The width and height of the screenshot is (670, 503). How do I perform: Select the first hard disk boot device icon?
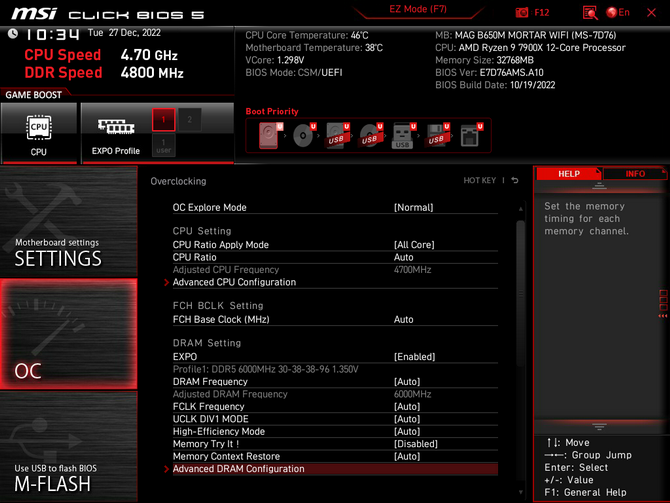(270, 135)
